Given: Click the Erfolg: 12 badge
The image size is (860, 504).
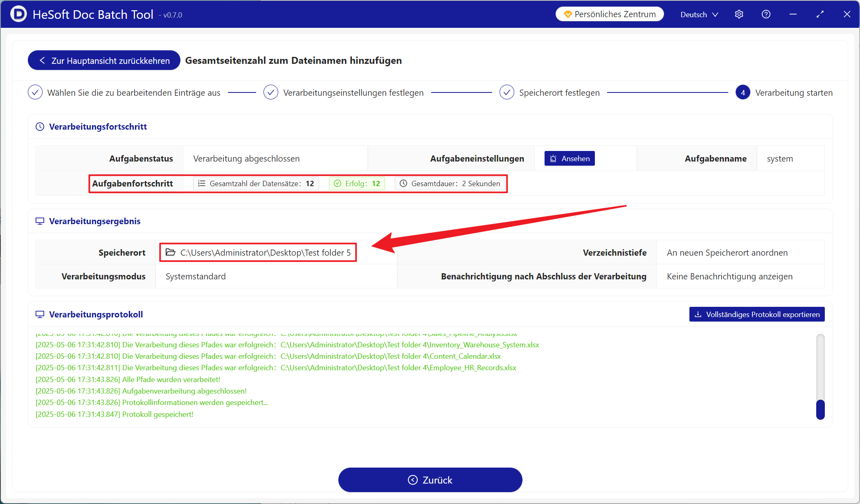Looking at the screenshot, I should pyautogui.click(x=357, y=183).
